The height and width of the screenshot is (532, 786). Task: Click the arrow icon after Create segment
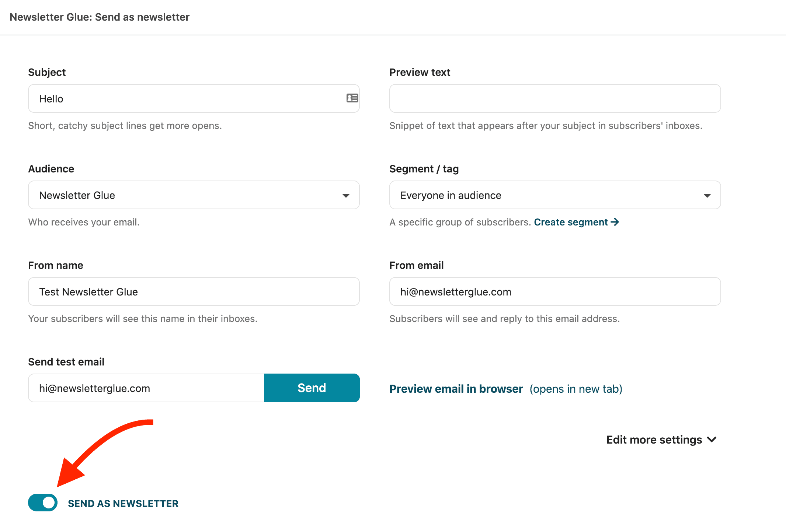[x=615, y=222]
